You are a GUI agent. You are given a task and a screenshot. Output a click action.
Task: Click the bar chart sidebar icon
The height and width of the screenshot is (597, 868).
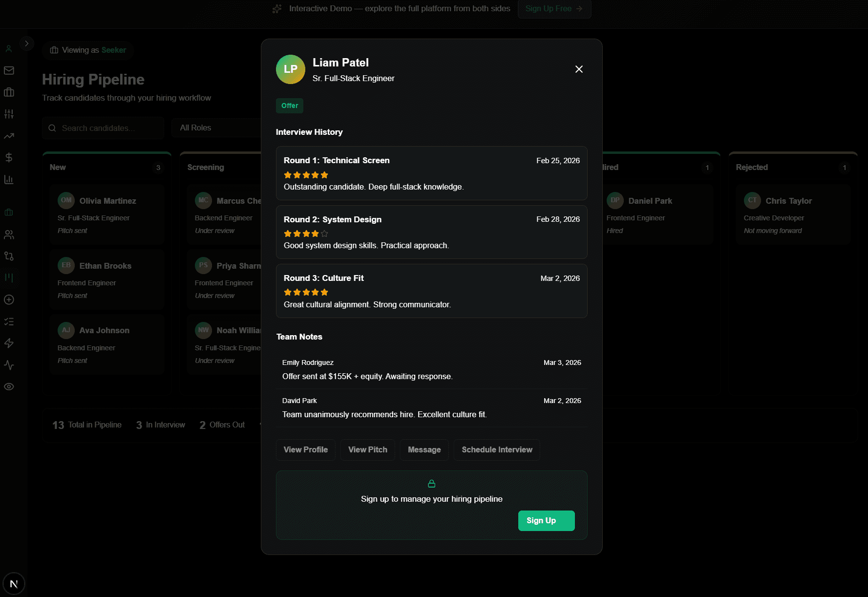pos(9,179)
